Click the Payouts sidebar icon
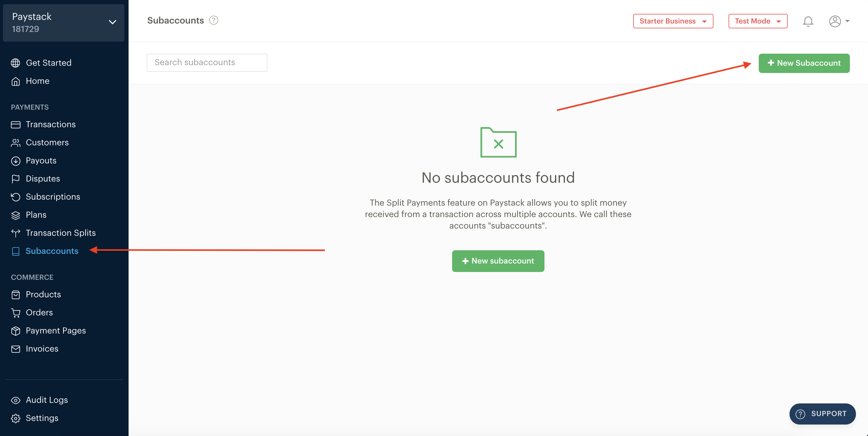Image resolution: width=868 pixels, height=436 pixels. coord(16,160)
